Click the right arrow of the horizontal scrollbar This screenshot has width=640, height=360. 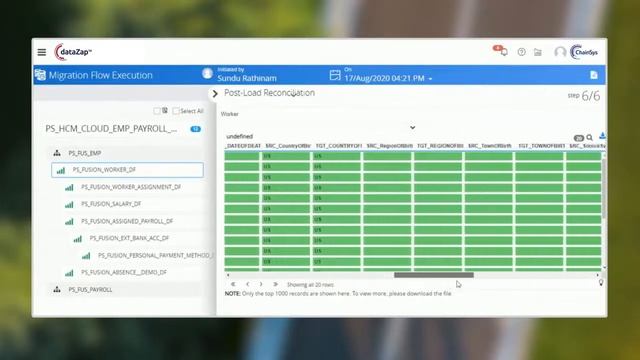pos(598,275)
